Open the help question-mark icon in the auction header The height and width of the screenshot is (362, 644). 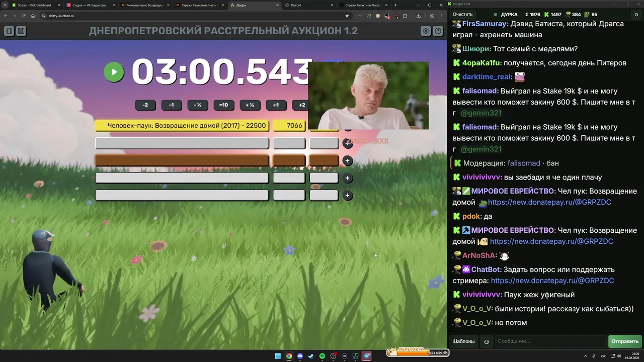[438, 31]
